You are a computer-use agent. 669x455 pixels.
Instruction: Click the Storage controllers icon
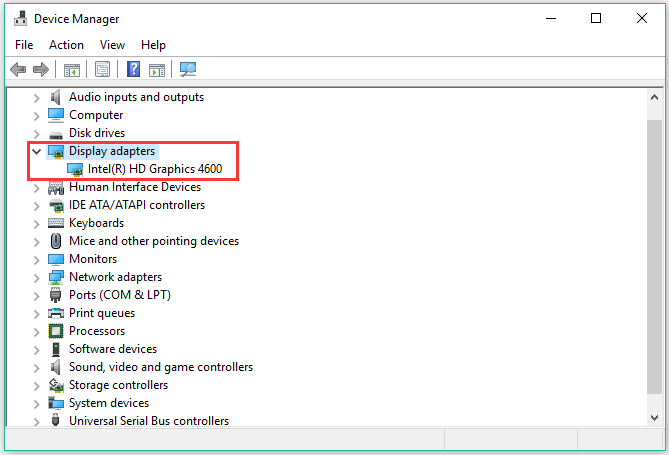pyautogui.click(x=56, y=385)
